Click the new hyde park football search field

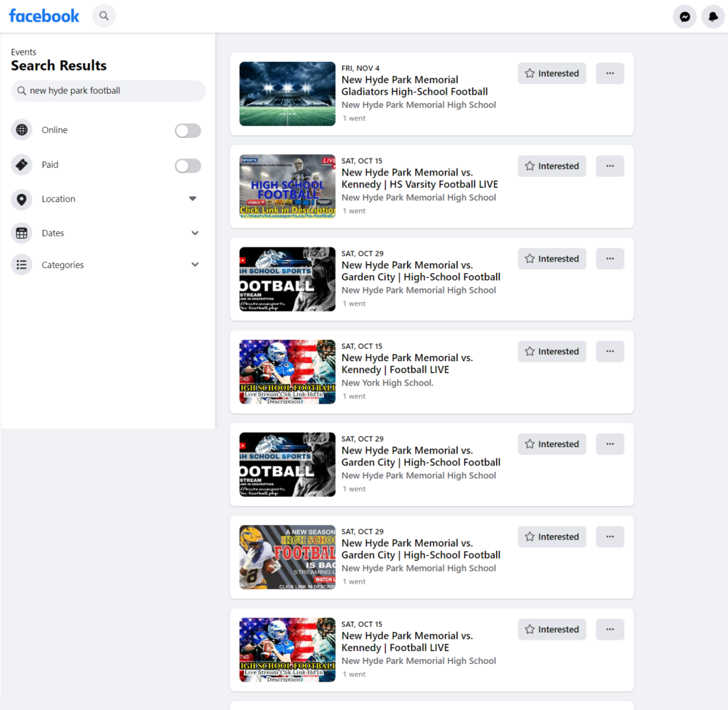point(108,90)
